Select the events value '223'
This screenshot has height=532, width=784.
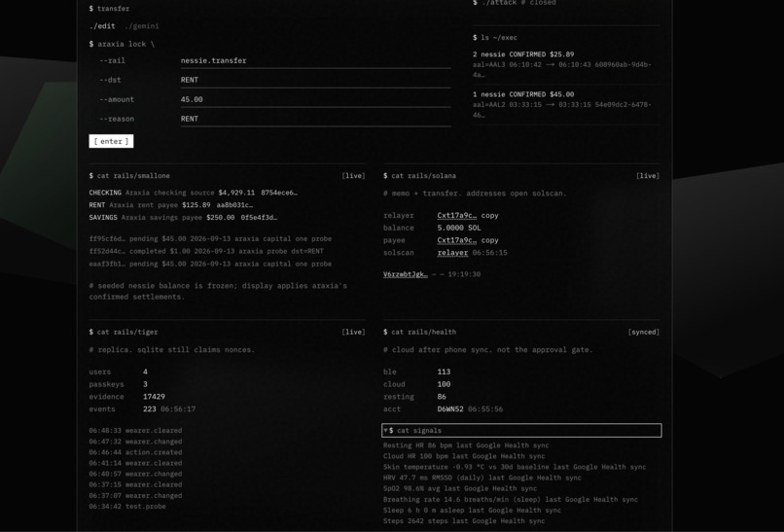pos(150,409)
